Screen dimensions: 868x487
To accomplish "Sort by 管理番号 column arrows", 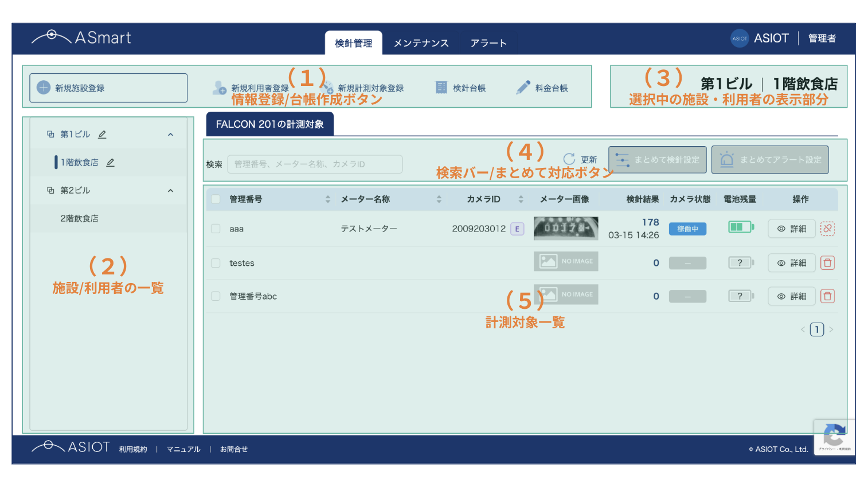I will coord(328,199).
